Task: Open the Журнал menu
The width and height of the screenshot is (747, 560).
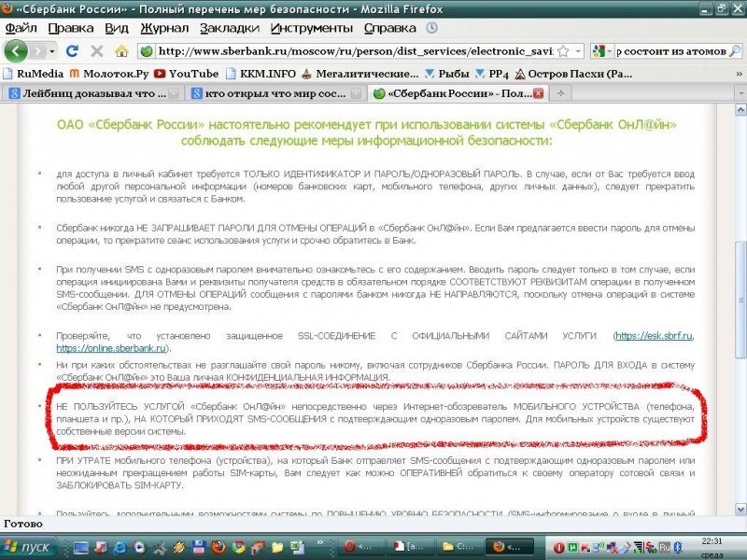Action: (x=164, y=28)
